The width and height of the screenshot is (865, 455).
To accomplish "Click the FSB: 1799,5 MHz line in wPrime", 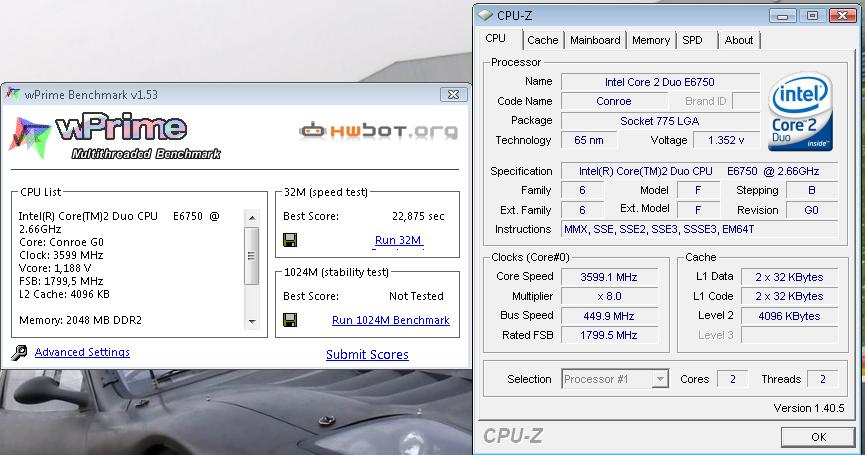I will click(61, 281).
